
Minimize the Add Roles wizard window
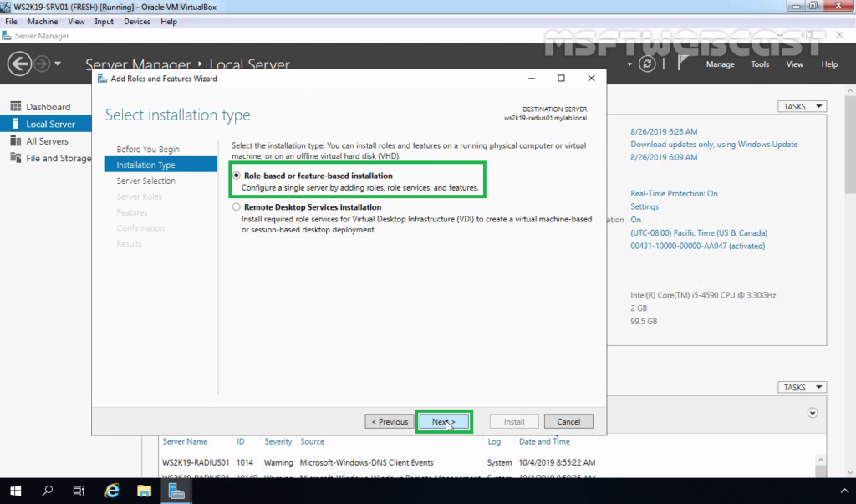click(x=531, y=78)
